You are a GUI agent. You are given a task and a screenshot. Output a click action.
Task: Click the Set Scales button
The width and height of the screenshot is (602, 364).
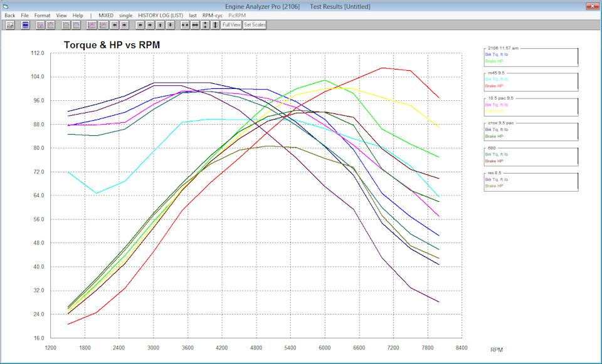coord(255,25)
